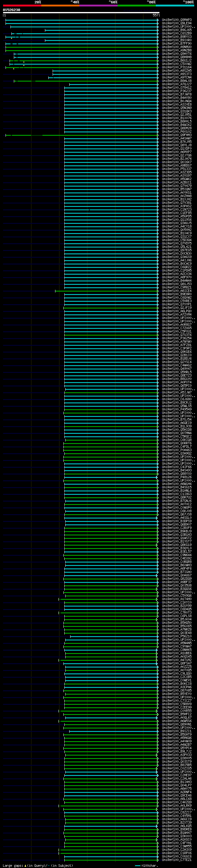The height and width of the screenshot is (868, 197).
Task: Select the UniRef100_A9SZA5 label
Action: click(176, 71)
